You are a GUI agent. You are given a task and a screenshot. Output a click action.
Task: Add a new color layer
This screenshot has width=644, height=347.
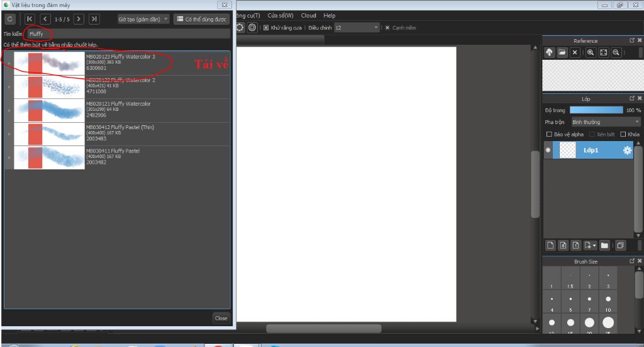pyautogui.click(x=550, y=246)
